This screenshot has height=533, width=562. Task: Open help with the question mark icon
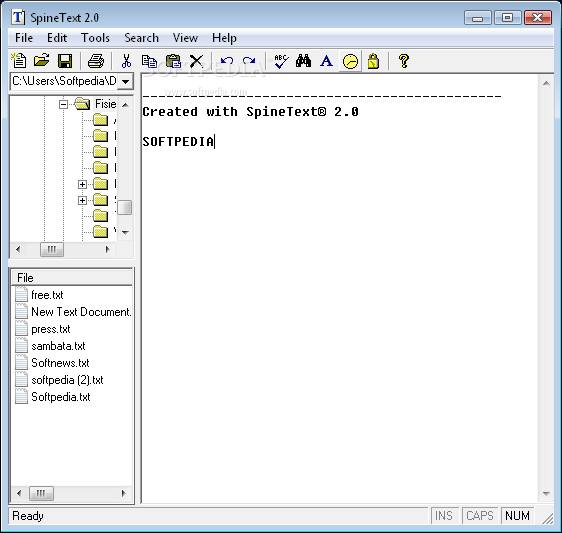(404, 61)
